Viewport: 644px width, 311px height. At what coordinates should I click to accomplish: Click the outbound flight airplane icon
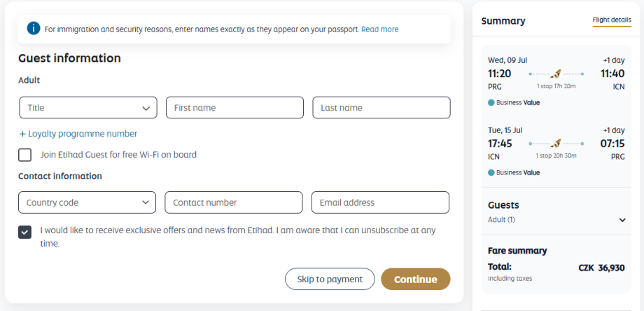tap(556, 73)
